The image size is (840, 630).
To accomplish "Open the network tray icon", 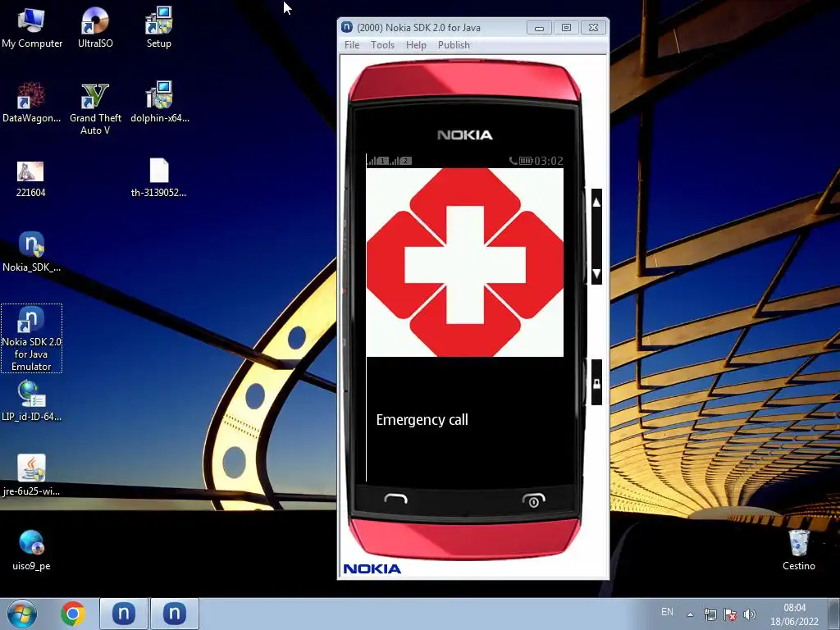I will pyautogui.click(x=710, y=614).
